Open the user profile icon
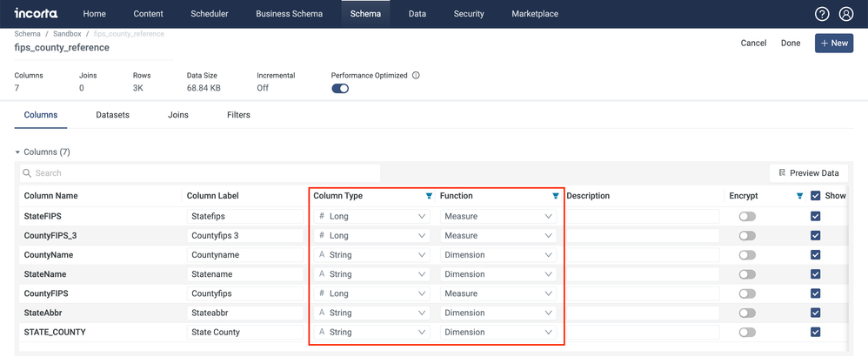 pyautogui.click(x=846, y=14)
